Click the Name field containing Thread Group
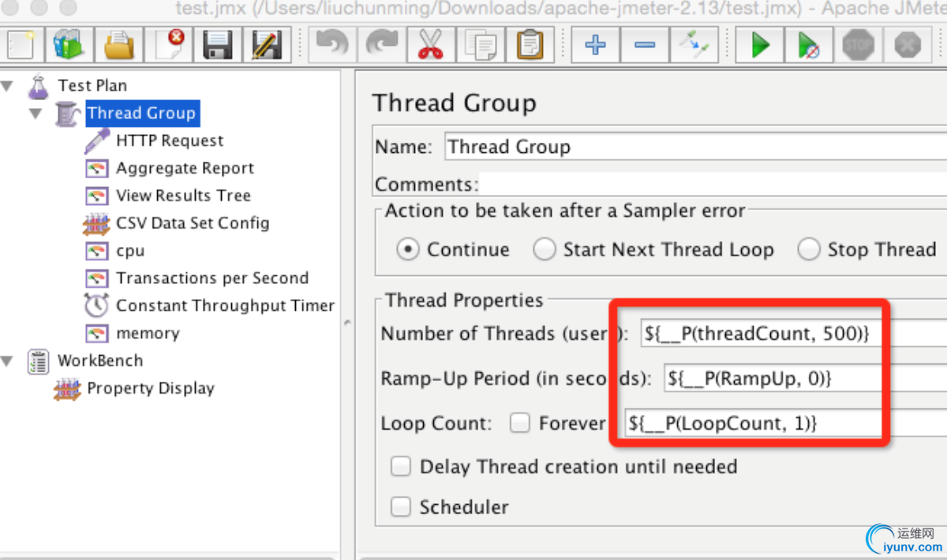The height and width of the screenshot is (560, 947). click(695, 147)
